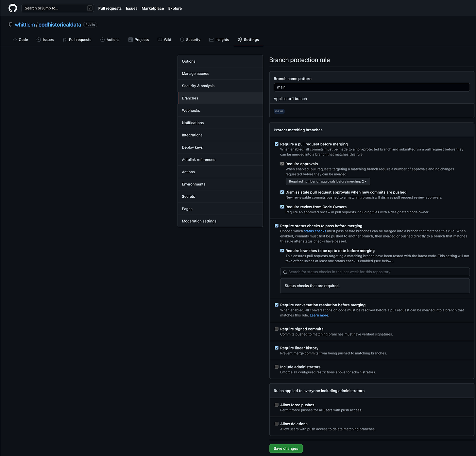Viewport: 476px width, 456px height.
Task: Click the GitHub logo icon
Action: [13, 8]
